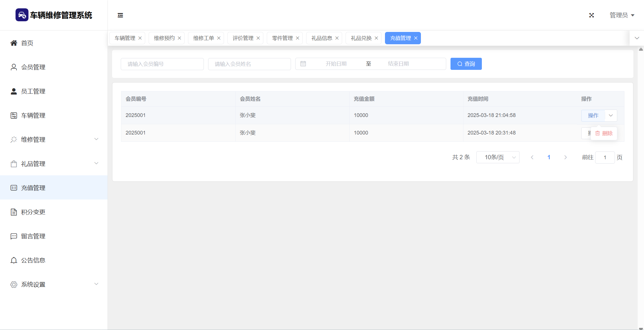The width and height of the screenshot is (644, 330).
Task: Click the chat bubble icon for 留言管理
Action: (x=14, y=236)
